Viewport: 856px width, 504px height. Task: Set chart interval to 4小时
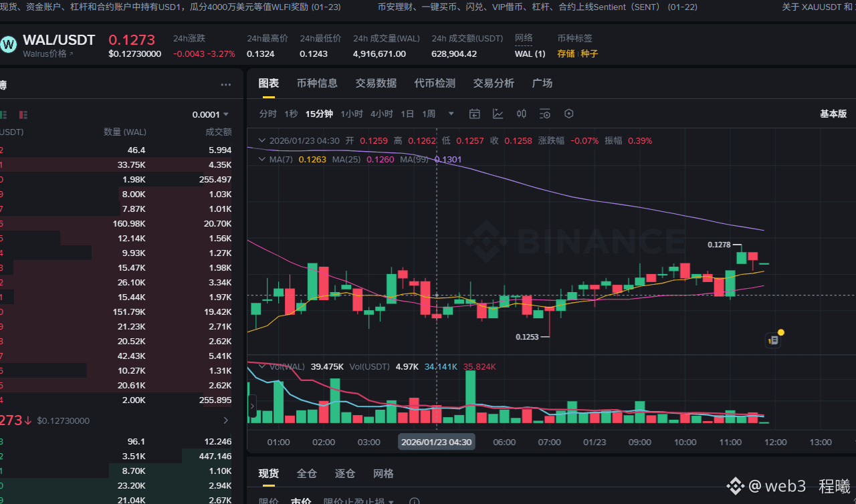(382, 114)
